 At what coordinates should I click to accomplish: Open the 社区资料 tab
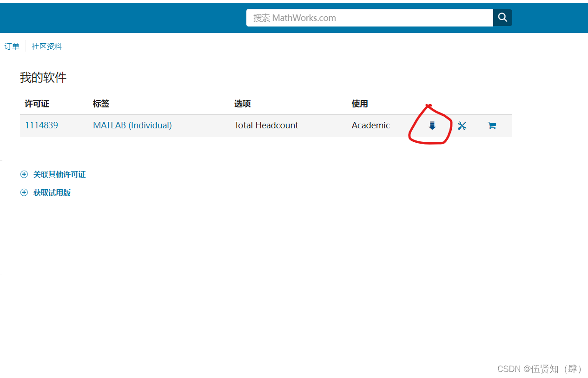click(46, 46)
